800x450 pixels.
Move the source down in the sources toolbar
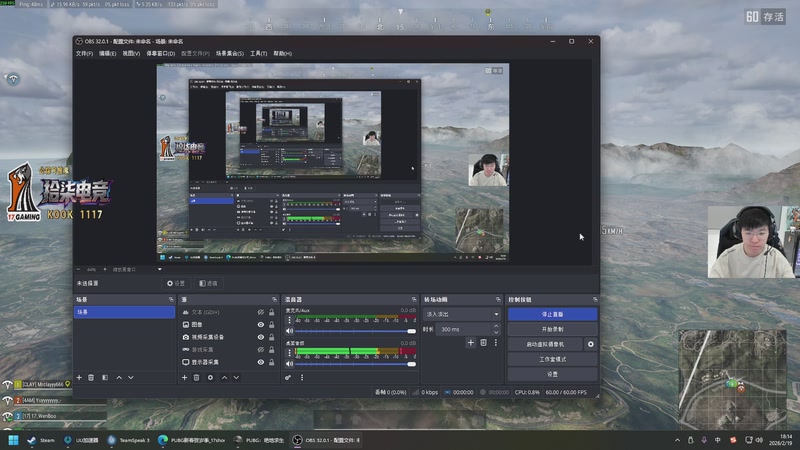pyautogui.click(x=236, y=378)
